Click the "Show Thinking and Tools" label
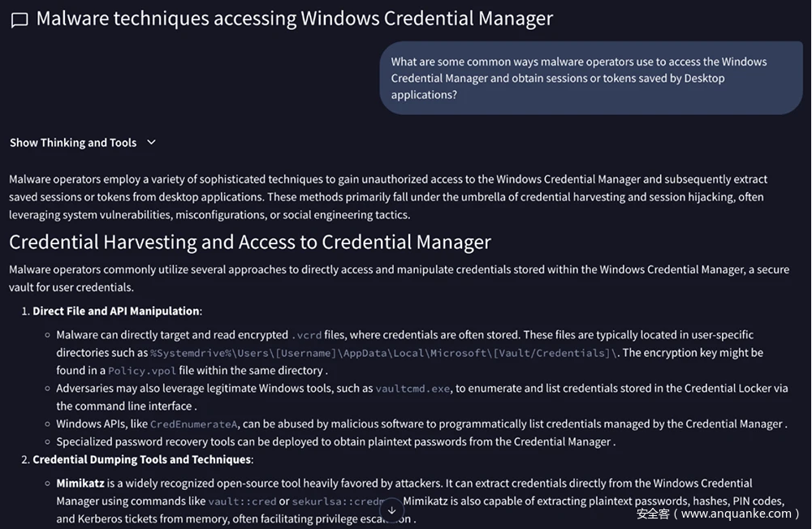The width and height of the screenshot is (812, 529). [73, 143]
